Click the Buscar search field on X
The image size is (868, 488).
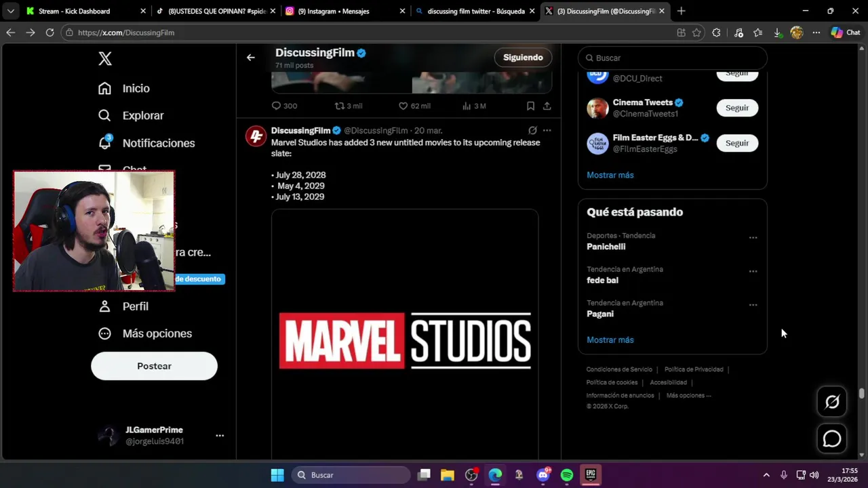(x=672, y=58)
